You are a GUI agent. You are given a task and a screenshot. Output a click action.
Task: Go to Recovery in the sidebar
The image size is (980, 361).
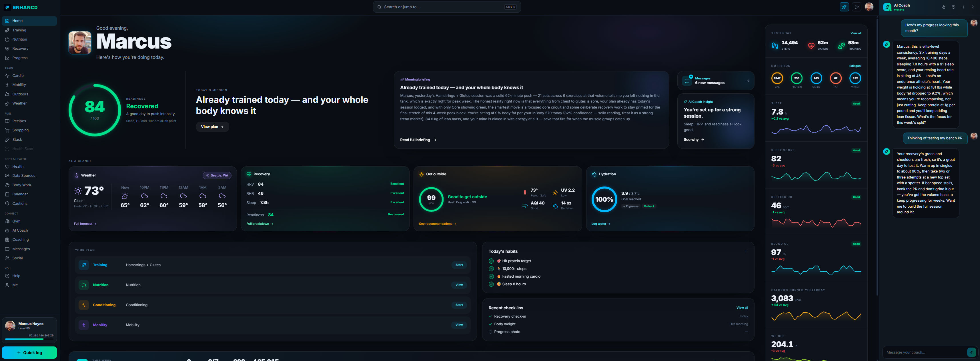click(29, 49)
